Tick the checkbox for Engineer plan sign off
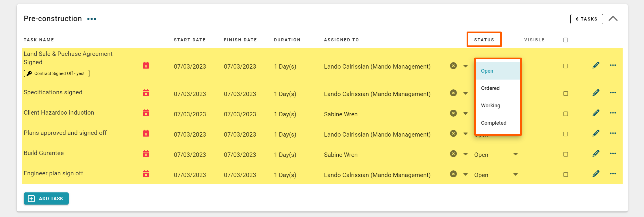This screenshot has height=217, width=644. pos(566,174)
